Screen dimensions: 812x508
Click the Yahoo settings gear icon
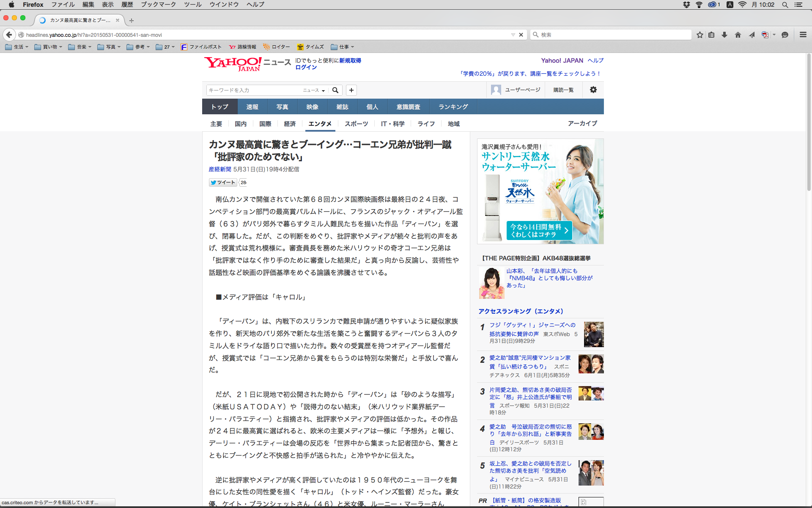[593, 90]
